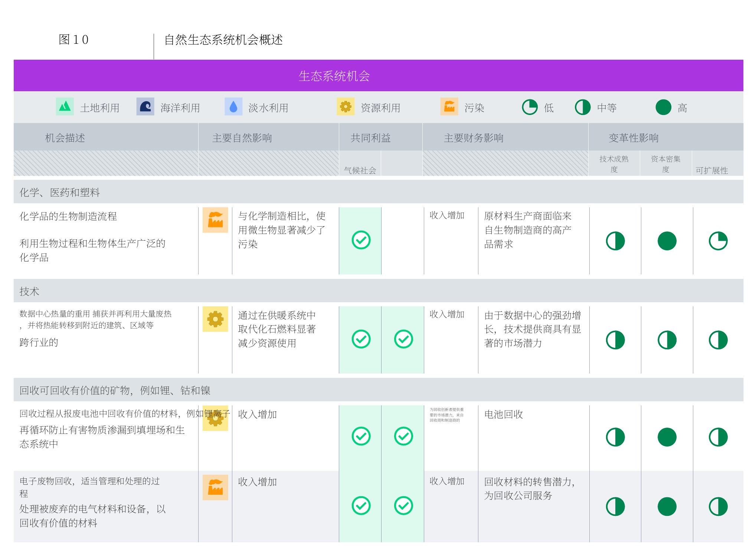Click 可扩展性 quarter circle in 化学品 row
This screenshot has width=756, height=560.
coord(718,241)
